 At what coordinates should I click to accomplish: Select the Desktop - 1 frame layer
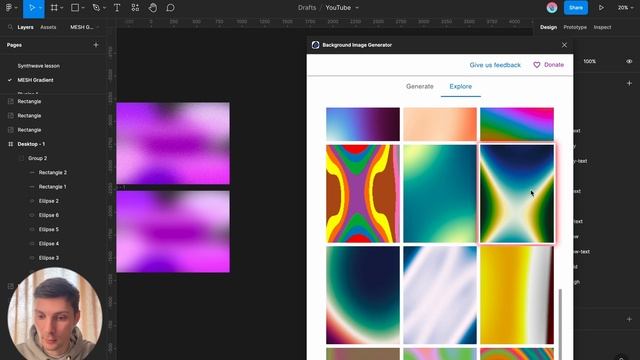coord(31,144)
